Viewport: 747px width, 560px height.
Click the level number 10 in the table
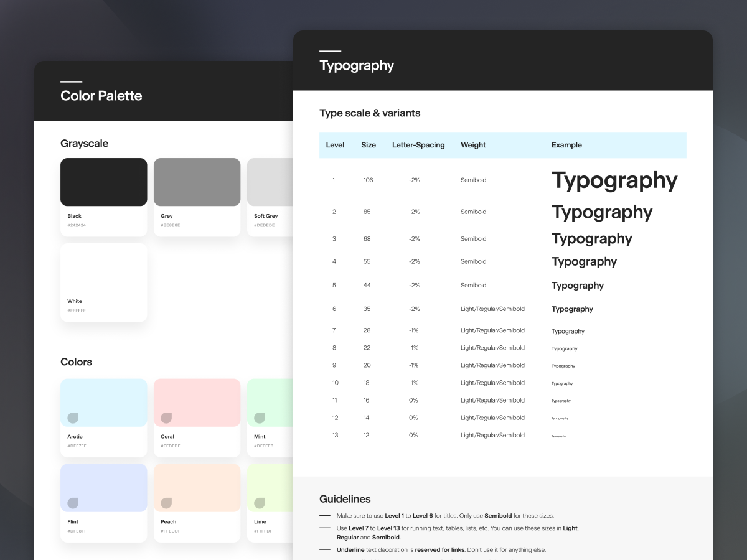pos(335,383)
